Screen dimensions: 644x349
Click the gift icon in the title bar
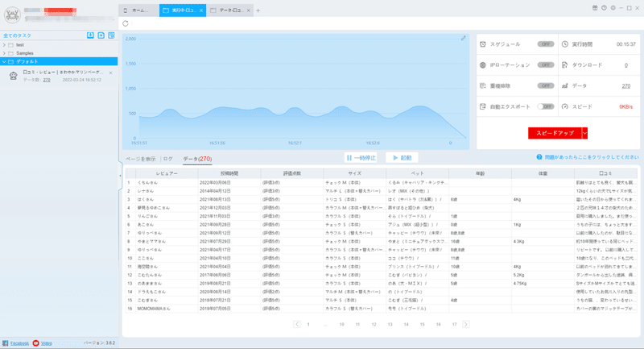595,8
